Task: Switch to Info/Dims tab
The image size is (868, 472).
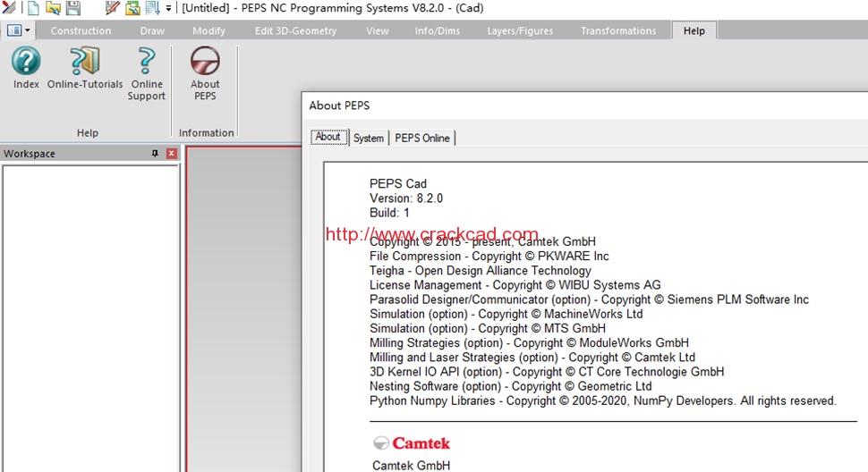Action: click(x=438, y=31)
